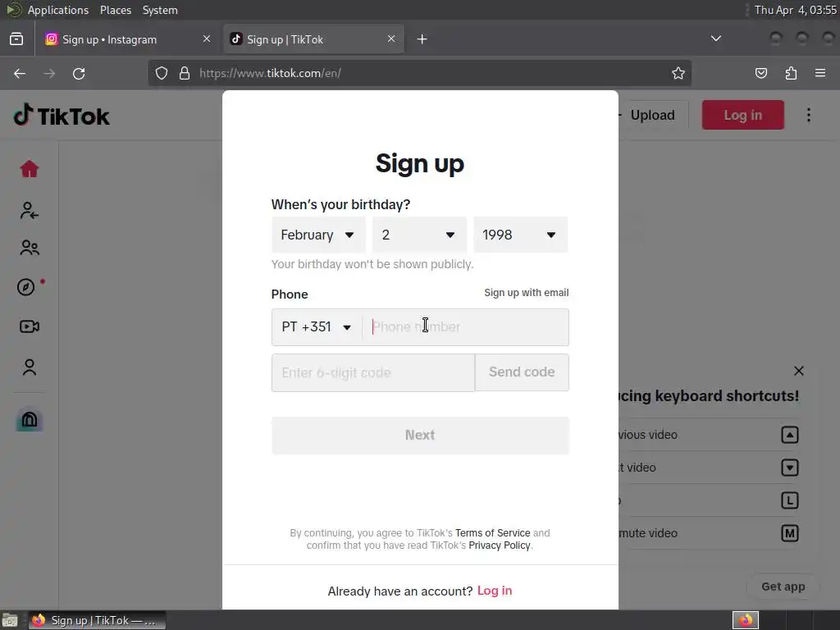840x630 pixels.
Task: Open the Terms of Service link
Action: (492, 533)
